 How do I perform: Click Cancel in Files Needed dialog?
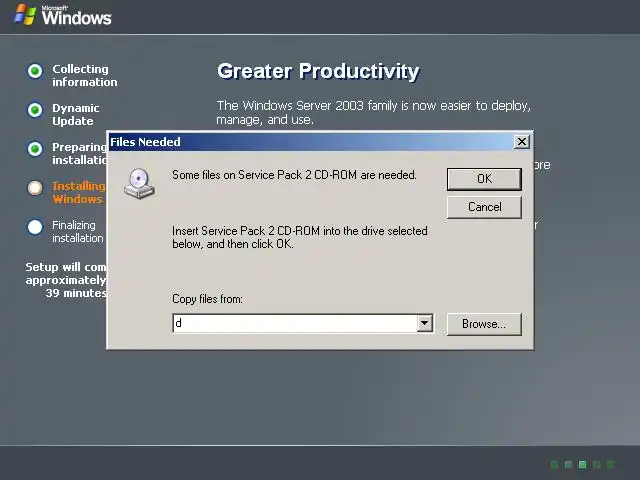(484, 207)
